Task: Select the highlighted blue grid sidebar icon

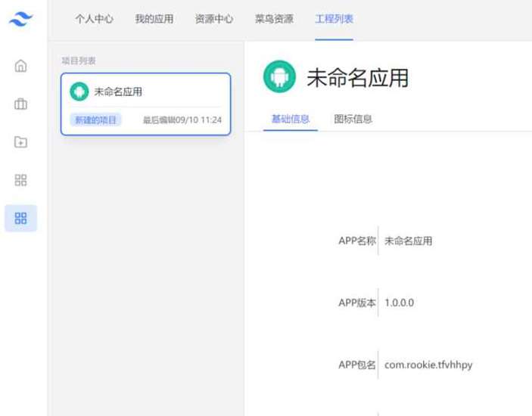Action: pyautogui.click(x=20, y=218)
